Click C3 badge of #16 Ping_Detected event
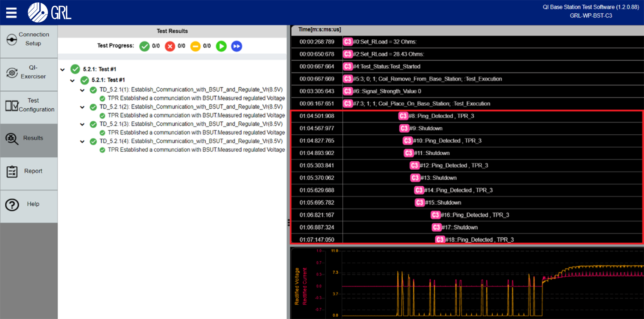The image size is (644, 319). click(x=435, y=215)
